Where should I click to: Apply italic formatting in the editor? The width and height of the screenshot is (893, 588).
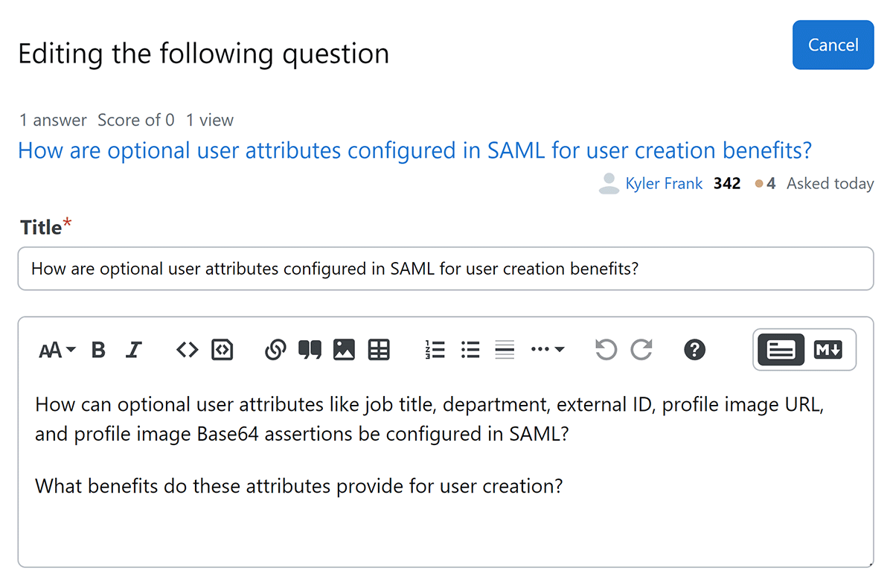[134, 350]
